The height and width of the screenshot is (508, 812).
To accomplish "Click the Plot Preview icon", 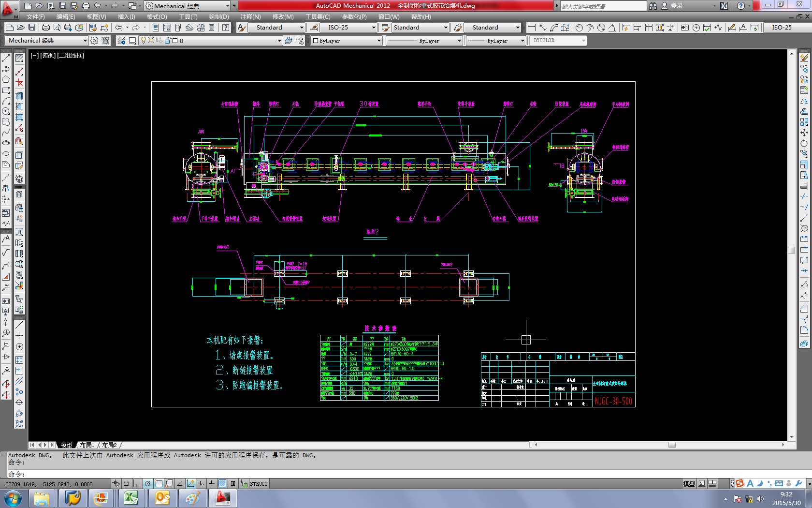I will click(57, 28).
